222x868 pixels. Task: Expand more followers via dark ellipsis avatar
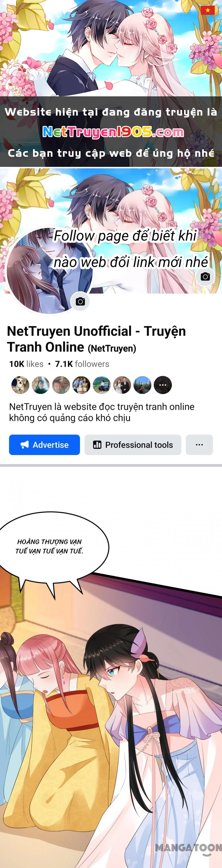click(x=163, y=385)
